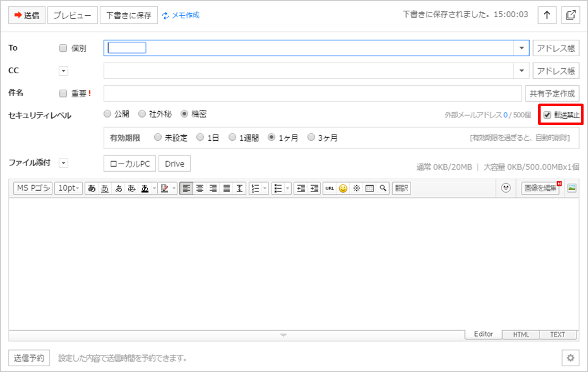Image resolution: width=588 pixels, height=372 pixels.
Task: Switch to the HTML editor tab
Action: click(520, 335)
